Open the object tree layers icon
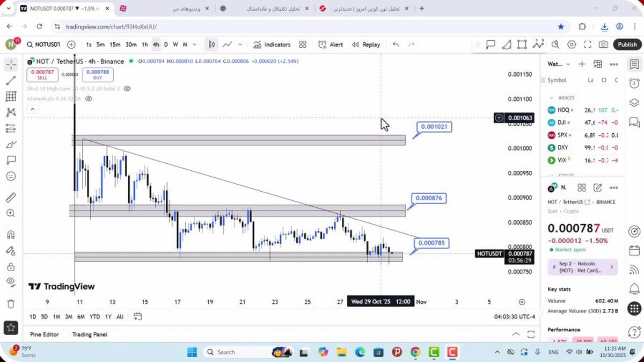This screenshot has height=362, width=644. (x=634, y=103)
